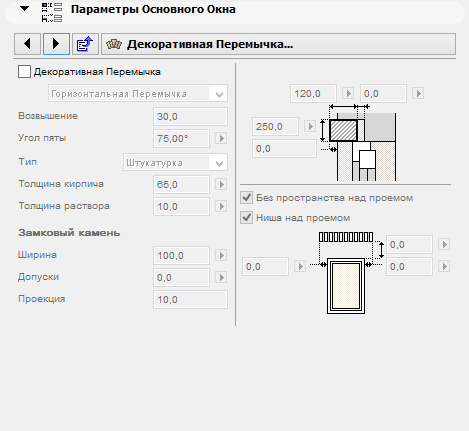
Task: Click the Возвышение input field
Action: tap(190, 117)
